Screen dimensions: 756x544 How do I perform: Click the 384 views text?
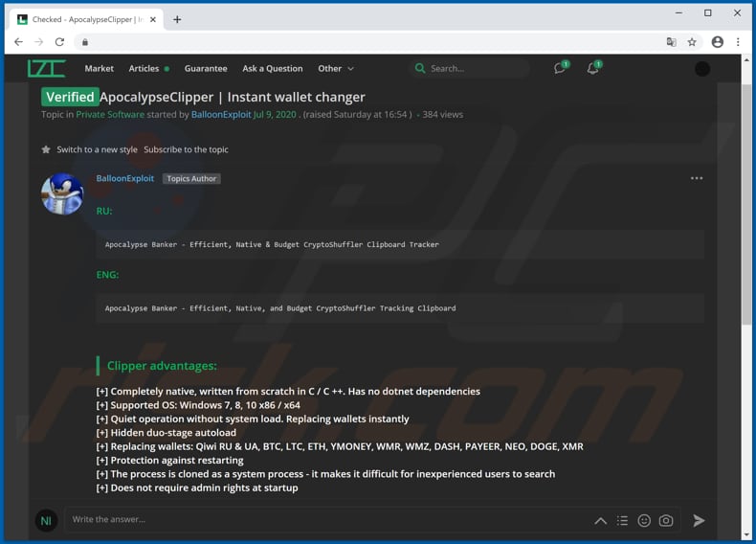(443, 114)
